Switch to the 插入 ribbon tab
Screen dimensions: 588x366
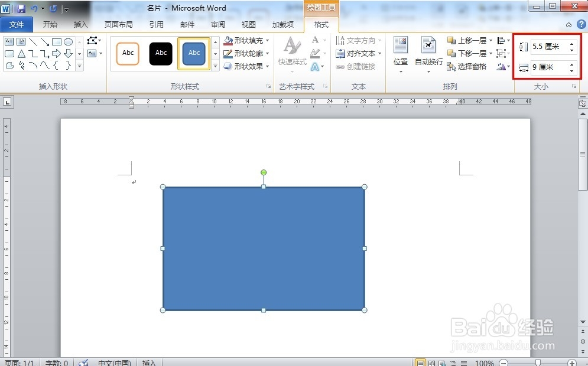click(80, 25)
